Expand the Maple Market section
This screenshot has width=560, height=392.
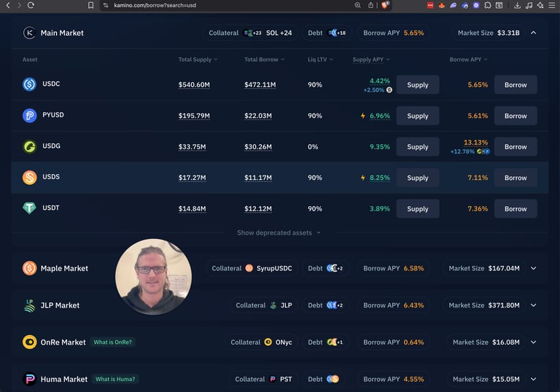(533, 268)
